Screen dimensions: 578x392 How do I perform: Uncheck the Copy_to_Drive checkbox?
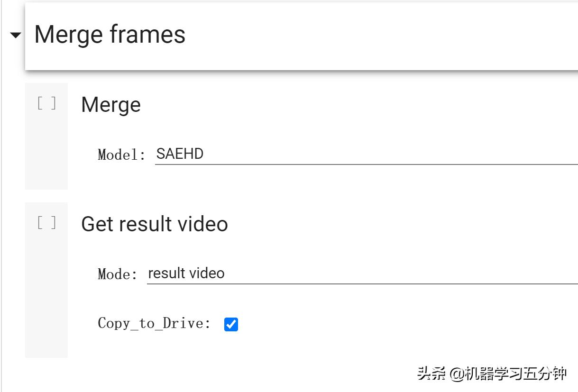tap(231, 324)
